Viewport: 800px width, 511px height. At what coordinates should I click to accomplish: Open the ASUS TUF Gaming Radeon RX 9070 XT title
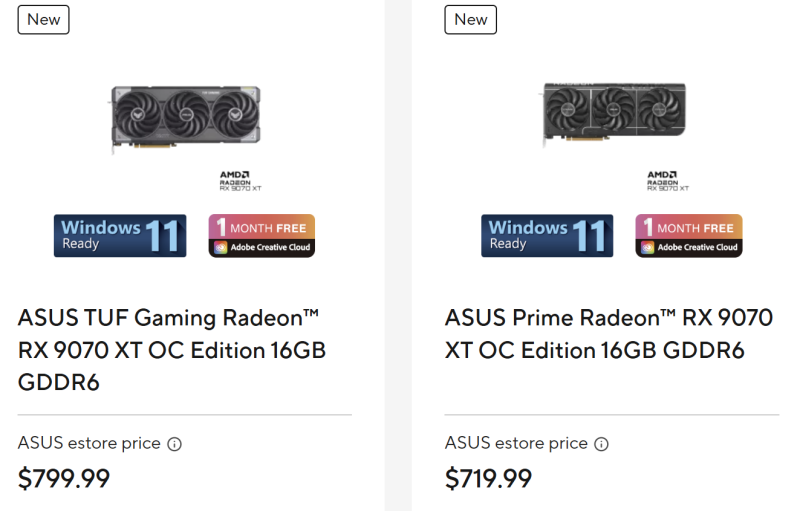tap(172, 350)
